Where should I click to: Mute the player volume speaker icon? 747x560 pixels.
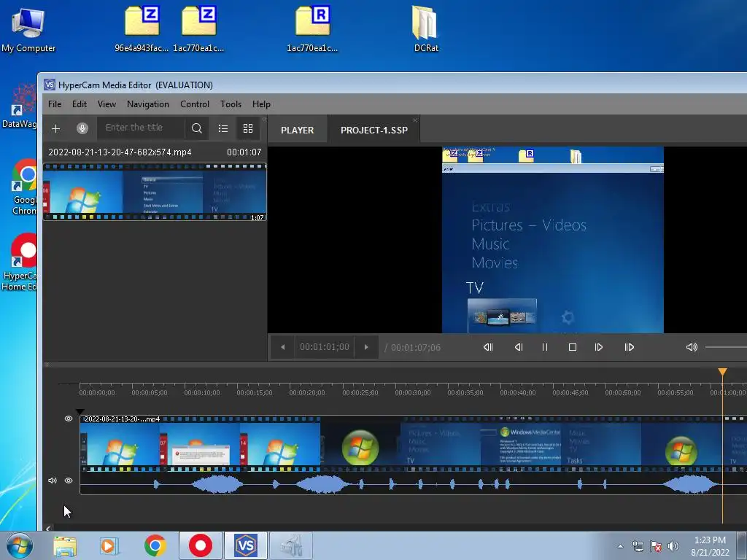point(692,347)
